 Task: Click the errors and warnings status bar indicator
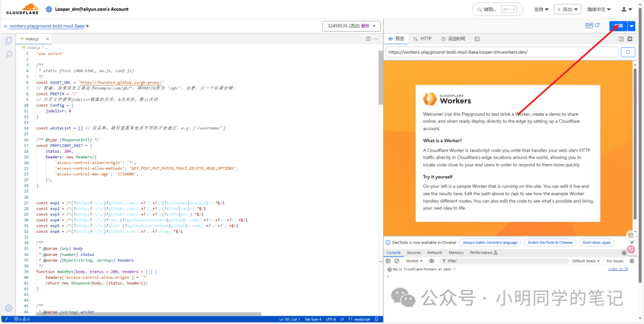click(21, 319)
